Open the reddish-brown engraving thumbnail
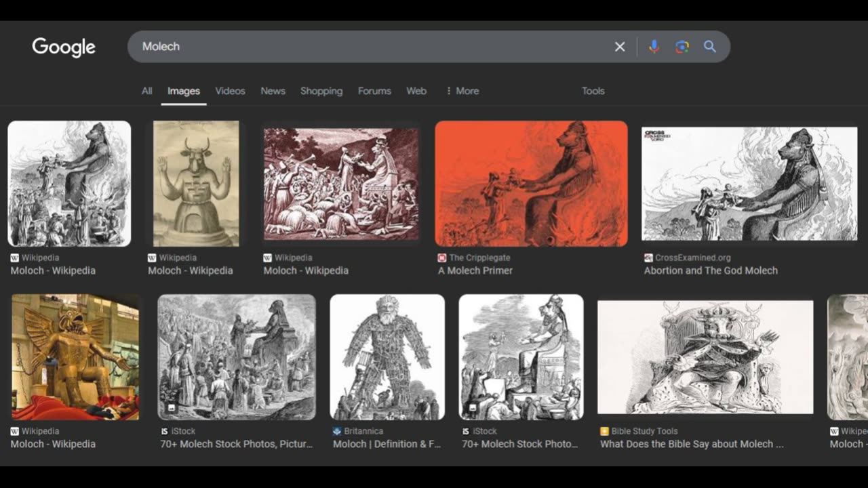Viewport: 868px width, 488px height. click(341, 184)
